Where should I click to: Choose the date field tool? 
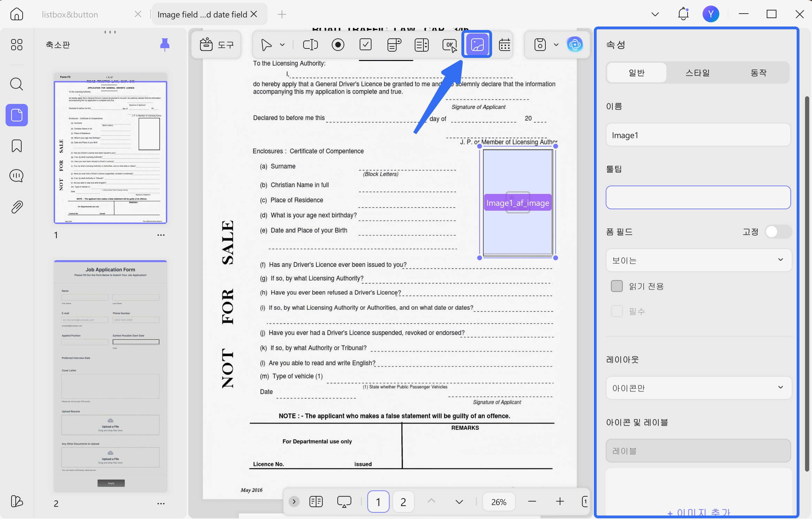[505, 45]
